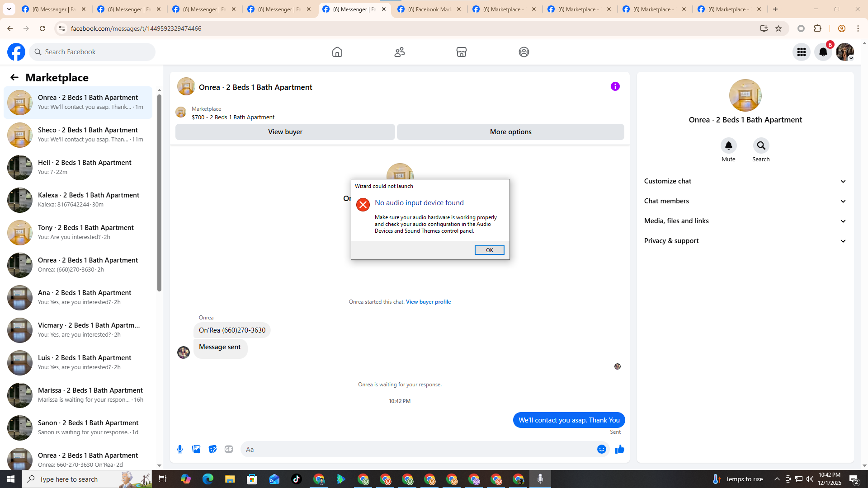Open Microsoft Store from the taskbar
Image resolution: width=868 pixels, height=488 pixels.
pos(252,479)
